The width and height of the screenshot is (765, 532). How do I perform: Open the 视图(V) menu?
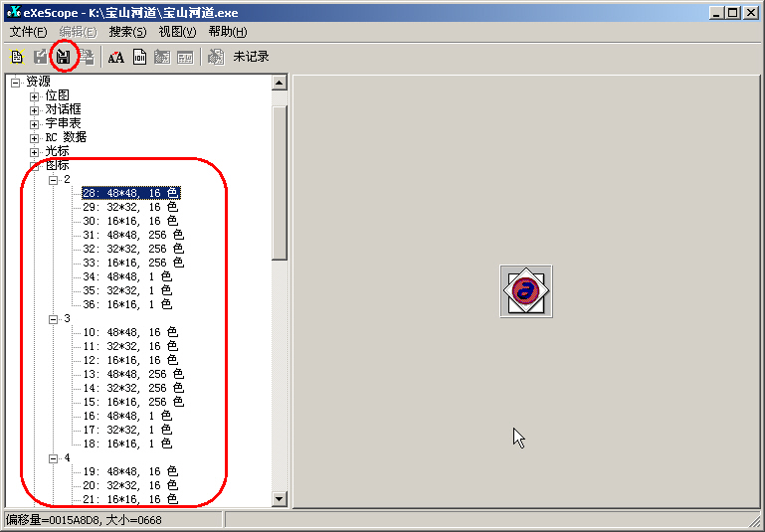point(178,32)
